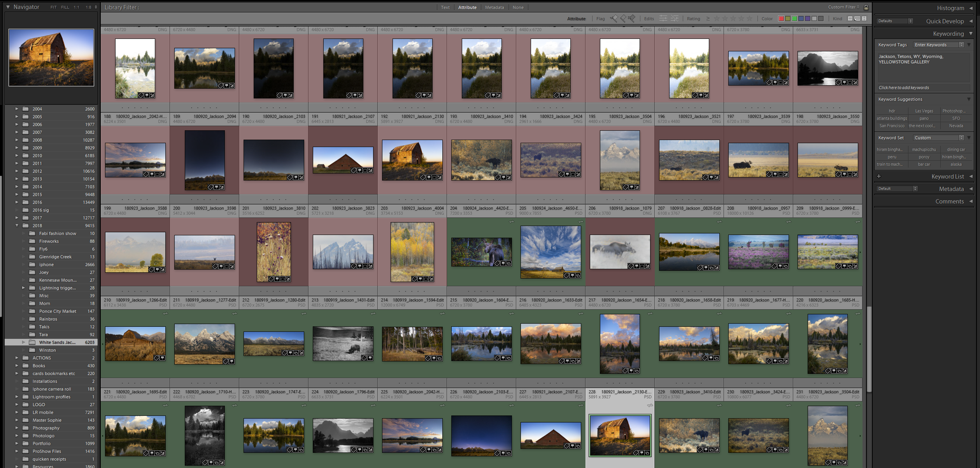Screen dimensions: 980x468
Task: Filter photos with edits icon
Action: tap(663, 18)
